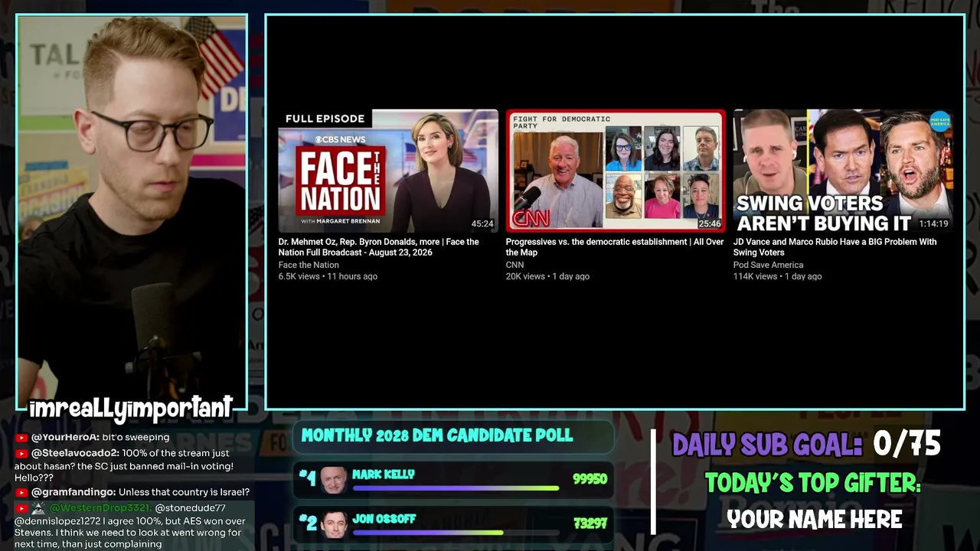Open the Face the Nation full episode thumbnail
The height and width of the screenshot is (551, 980).
point(388,171)
